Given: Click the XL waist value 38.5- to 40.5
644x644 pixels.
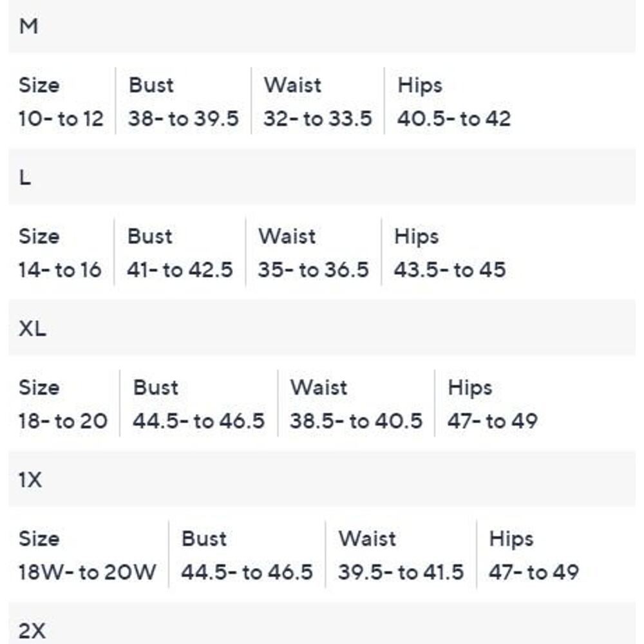Looking at the screenshot, I should [356, 421].
